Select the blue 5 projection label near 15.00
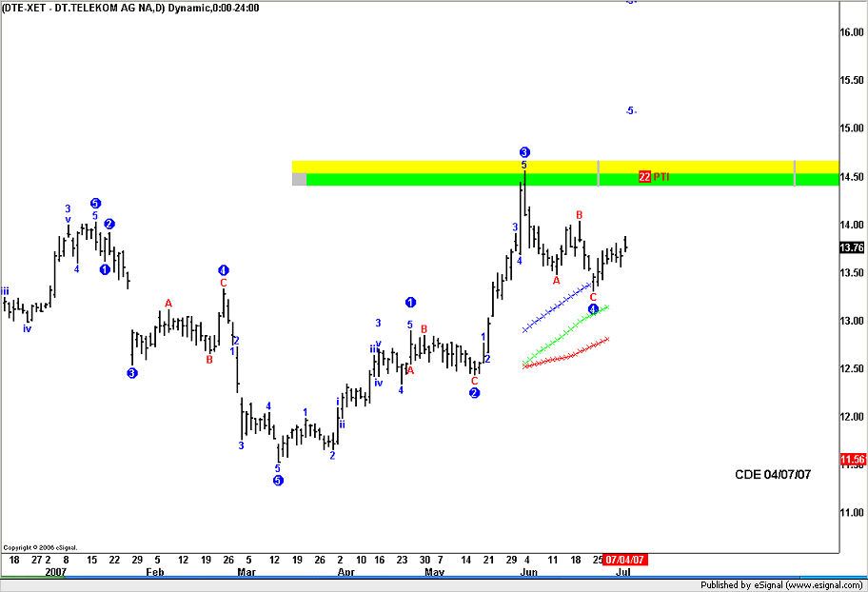The image size is (868, 592). coord(630,111)
